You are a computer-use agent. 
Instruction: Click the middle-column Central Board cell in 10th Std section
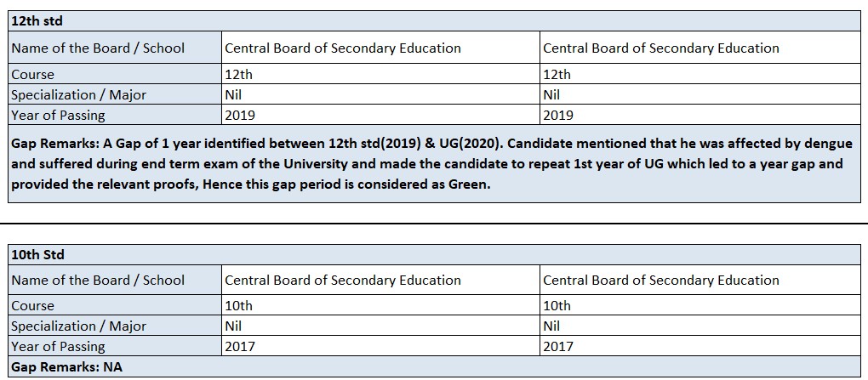(343, 281)
